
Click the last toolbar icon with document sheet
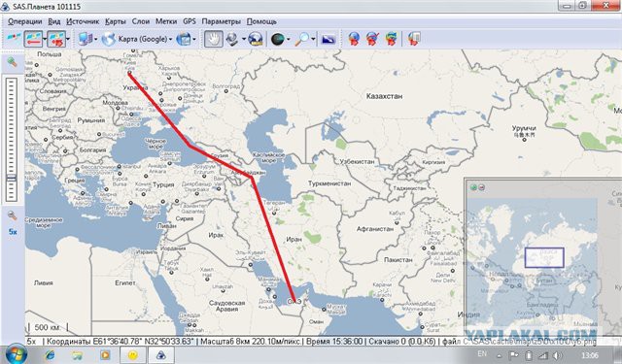click(x=413, y=39)
